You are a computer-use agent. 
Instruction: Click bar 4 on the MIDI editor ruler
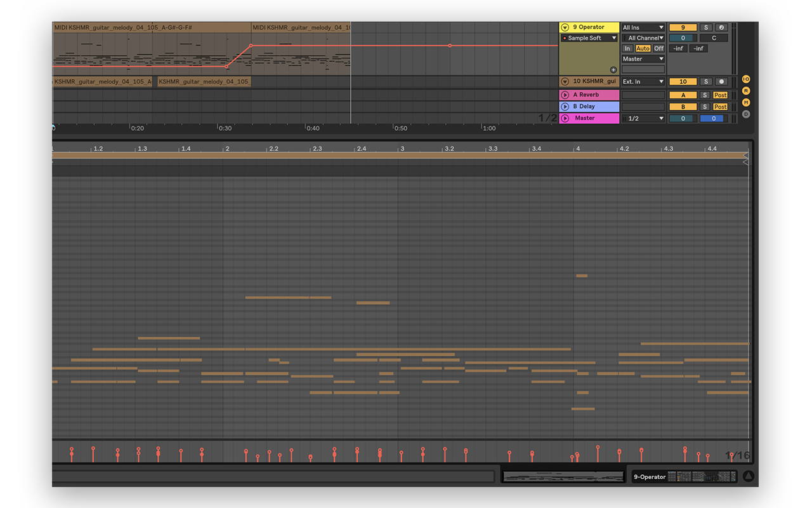(578, 149)
